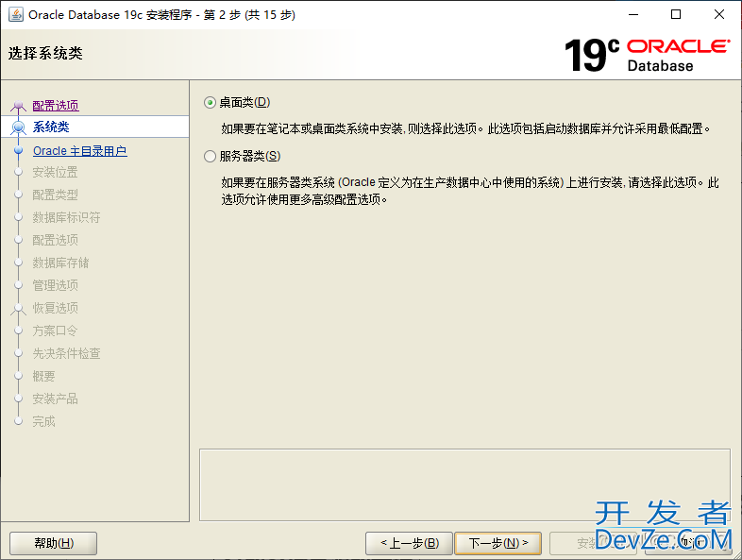The height and width of the screenshot is (560, 742).
Task: Click the Oracle 主目录用户 step bullet
Action: [19, 150]
